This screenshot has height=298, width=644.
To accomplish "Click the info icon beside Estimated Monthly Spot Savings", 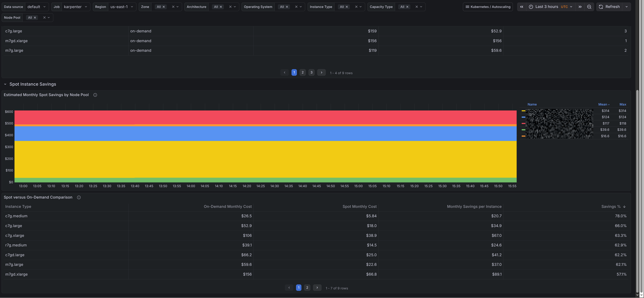I will click(95, 95).
